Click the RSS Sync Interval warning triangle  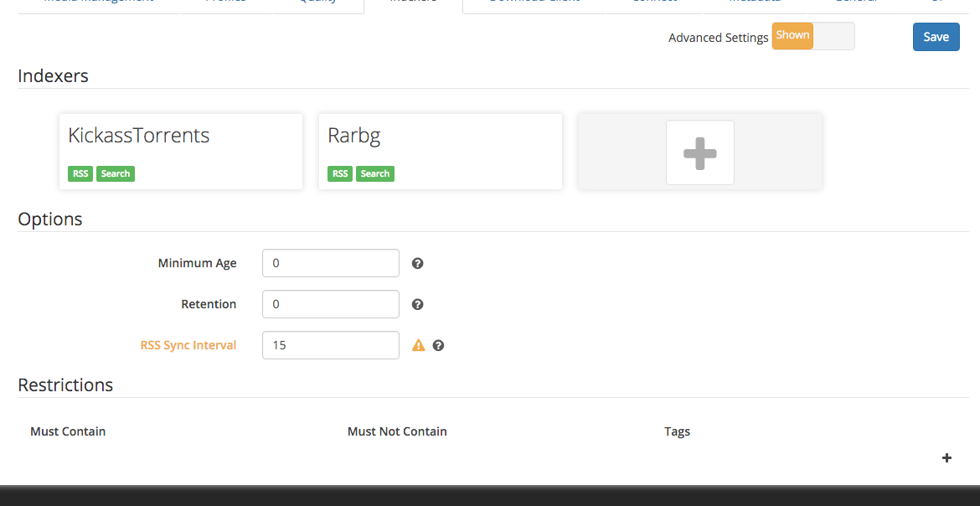(419, 345)
